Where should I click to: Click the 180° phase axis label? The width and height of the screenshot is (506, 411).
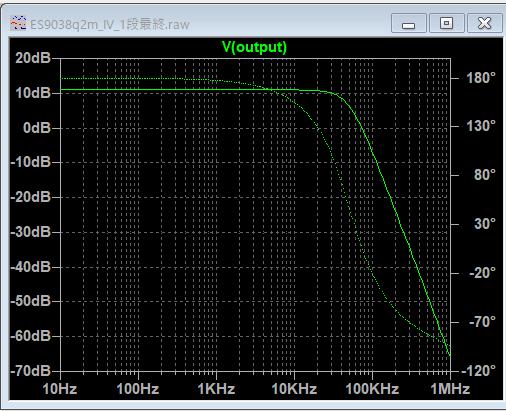point(481,78)
